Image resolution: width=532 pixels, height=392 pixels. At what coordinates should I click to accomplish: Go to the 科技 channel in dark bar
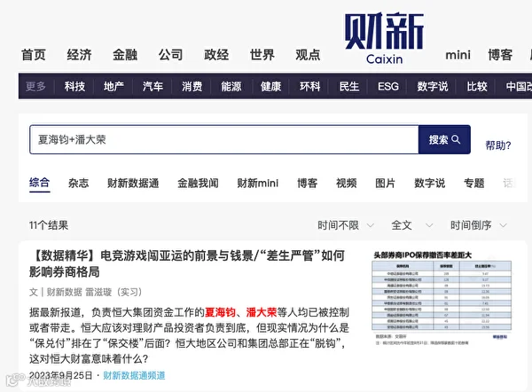coord(74,86)
